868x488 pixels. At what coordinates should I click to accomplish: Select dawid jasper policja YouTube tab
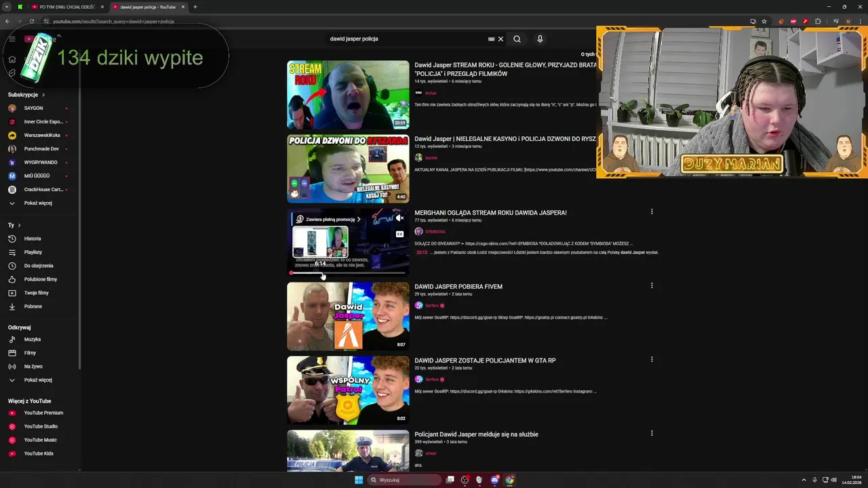[148, 7]
